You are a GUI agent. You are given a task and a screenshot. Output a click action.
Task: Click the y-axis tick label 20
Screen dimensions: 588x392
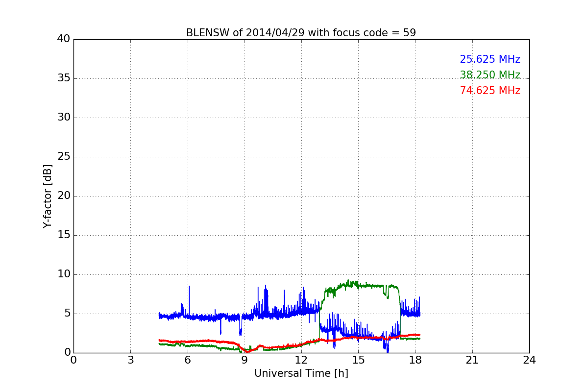pyautogui.click(x=64, y=196)
